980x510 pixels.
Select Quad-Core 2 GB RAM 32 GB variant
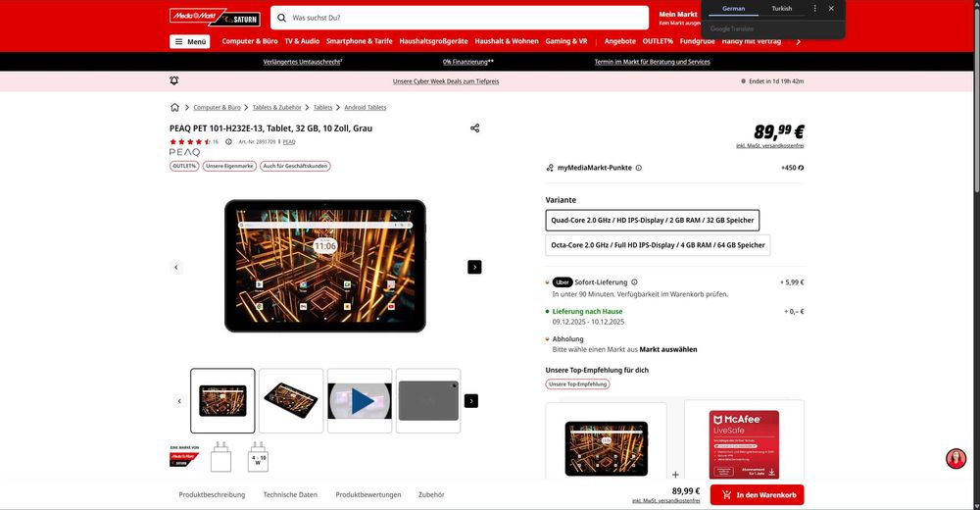653,221
